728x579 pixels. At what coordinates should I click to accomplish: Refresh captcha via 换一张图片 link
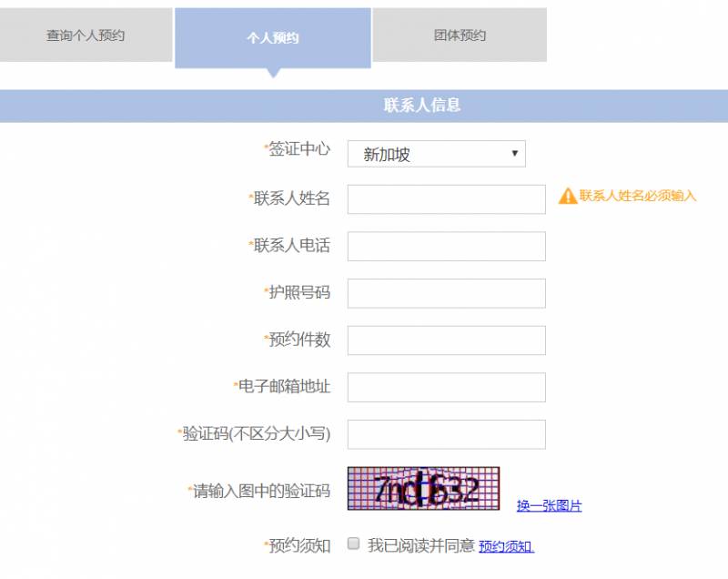(549, 506)
